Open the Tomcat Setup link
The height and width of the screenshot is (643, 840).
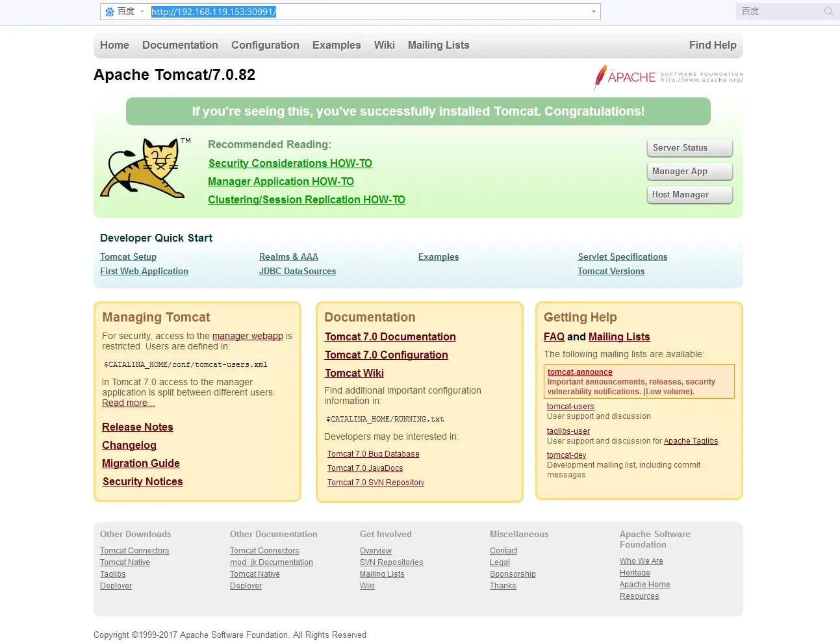click(128, 257)
